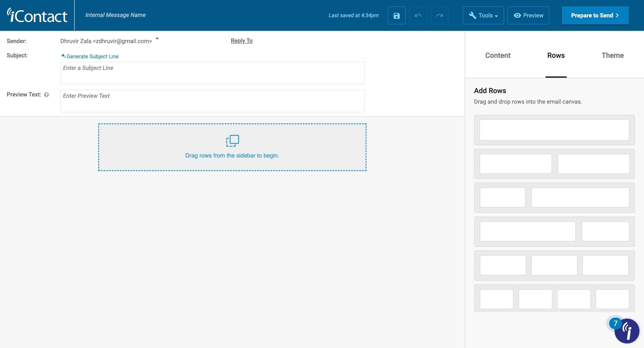
Task: Click the sparkle icon beside Generate Subject Line
Action: coord(63,56)
